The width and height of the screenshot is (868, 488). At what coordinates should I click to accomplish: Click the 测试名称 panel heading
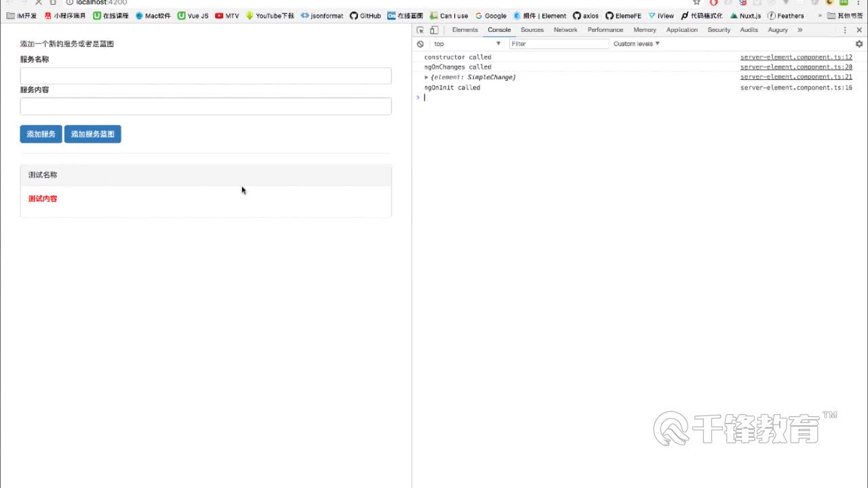[205, 175]
